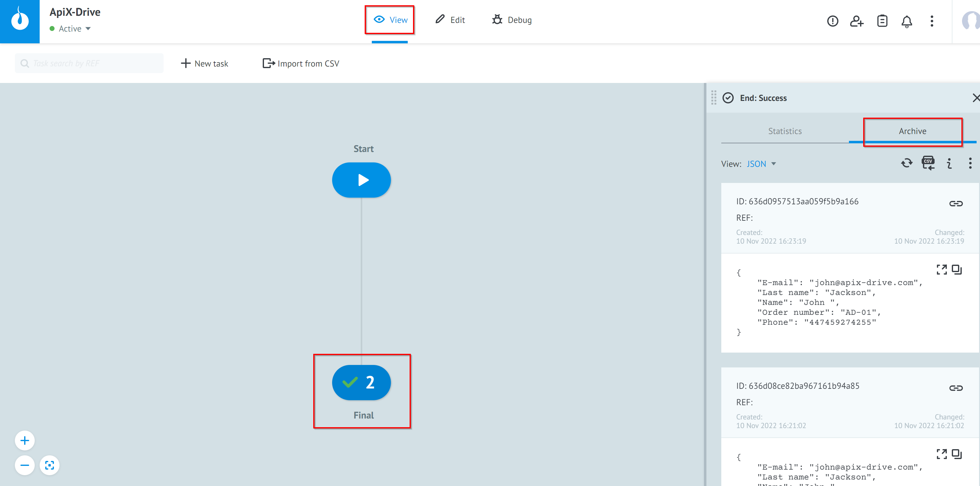Click the "Order number": "AD-01" line
The height and width of the screenshot is (486, 980).
pos(819,312)
